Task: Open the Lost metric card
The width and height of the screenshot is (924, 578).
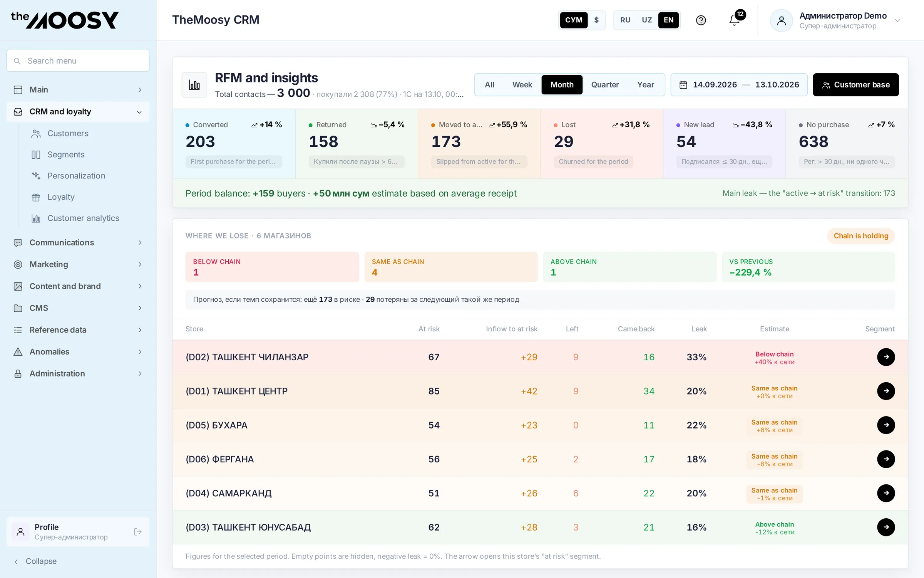Action: (602, 144)
